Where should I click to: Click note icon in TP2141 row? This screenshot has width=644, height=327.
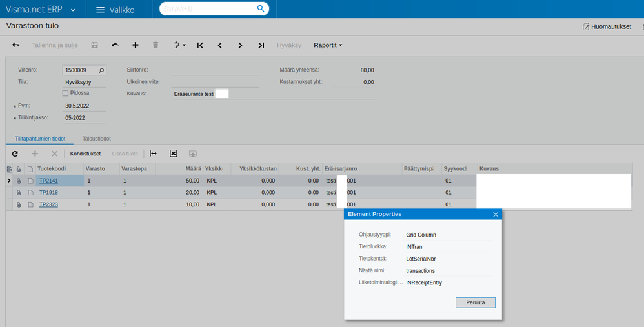coord(30,181)
